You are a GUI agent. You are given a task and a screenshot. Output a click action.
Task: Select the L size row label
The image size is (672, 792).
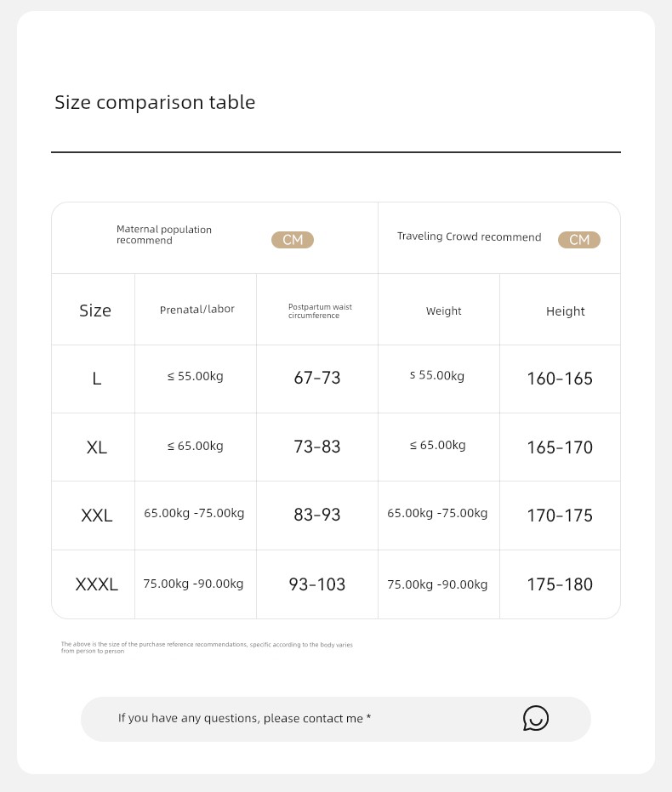tap(97, 379)
